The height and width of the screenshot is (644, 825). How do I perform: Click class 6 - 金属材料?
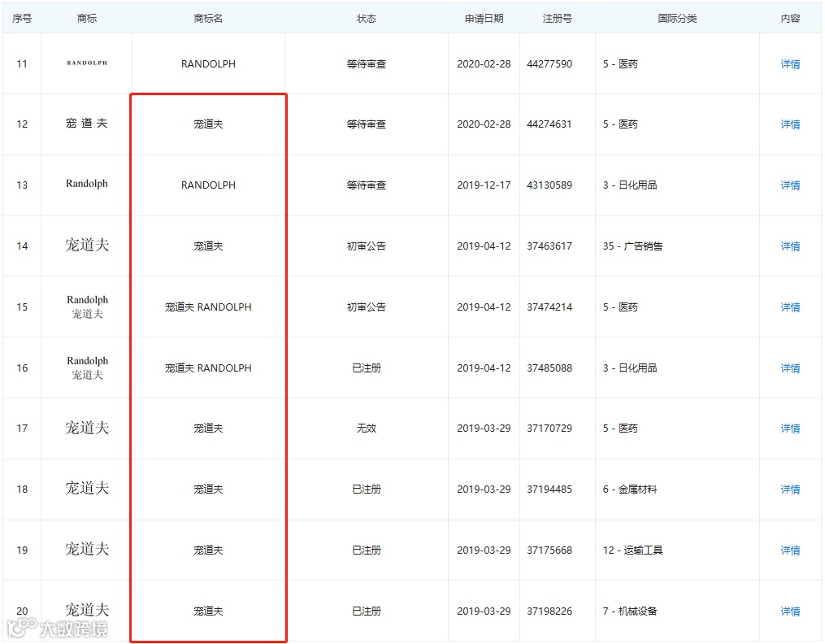point(630,490)
